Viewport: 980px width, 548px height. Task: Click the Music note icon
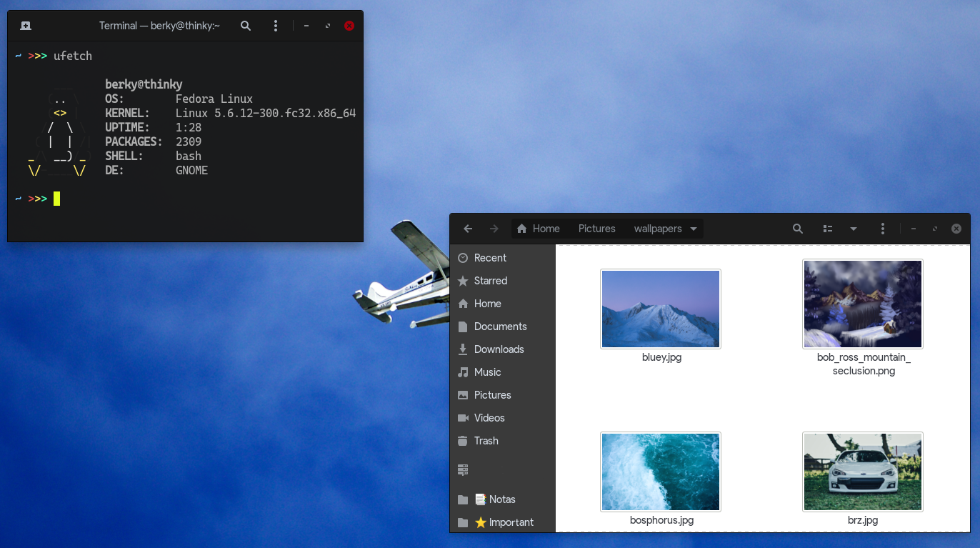463,372
